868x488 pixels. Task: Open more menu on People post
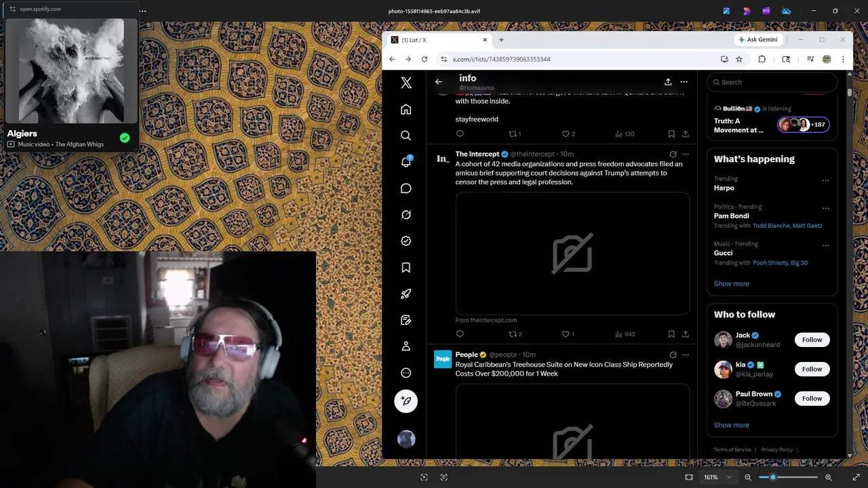pos(686,354)
